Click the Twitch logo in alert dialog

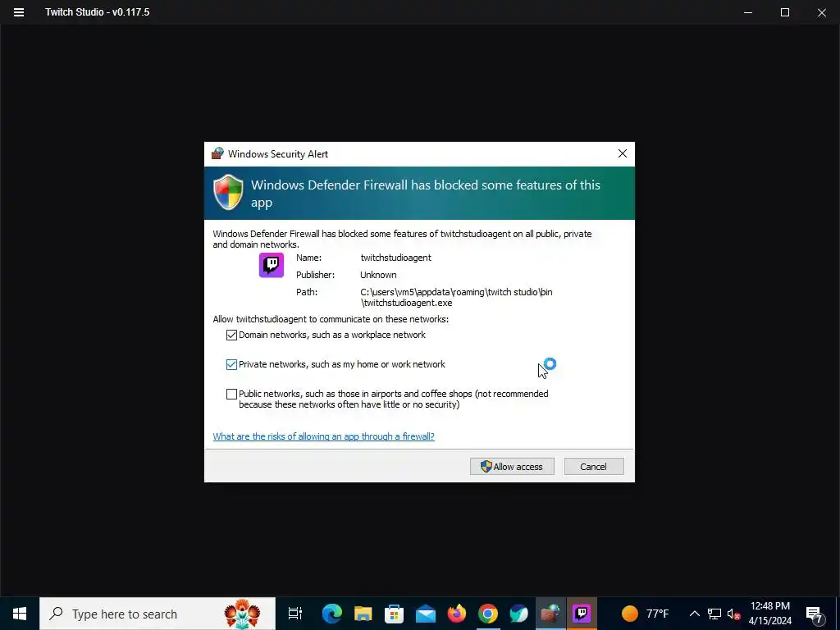click(272, 265)
